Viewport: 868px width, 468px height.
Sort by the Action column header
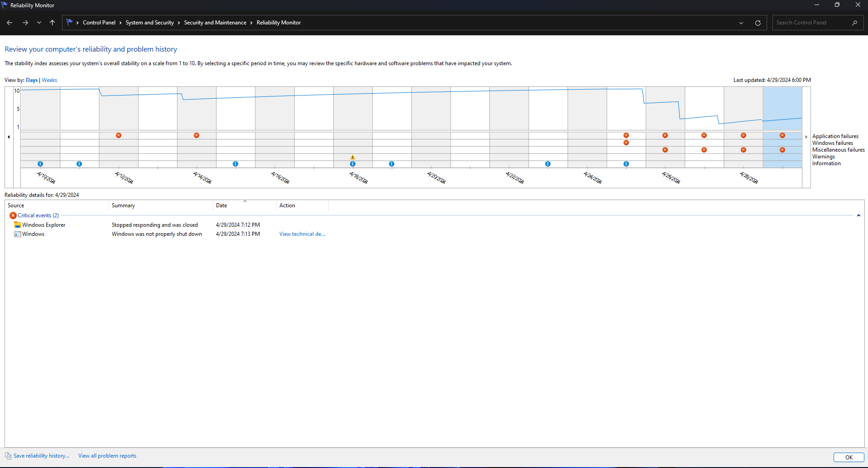pos(302,205)
